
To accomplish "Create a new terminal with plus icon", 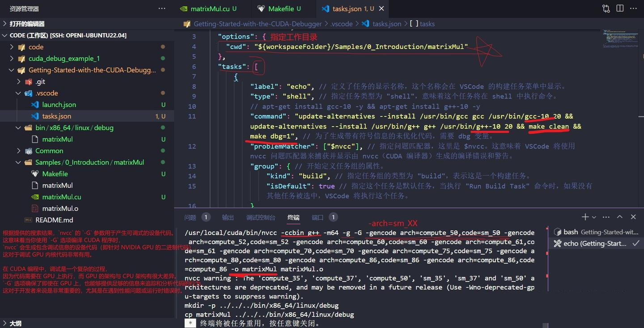I will pyautogui.click(x=585, y=217).
